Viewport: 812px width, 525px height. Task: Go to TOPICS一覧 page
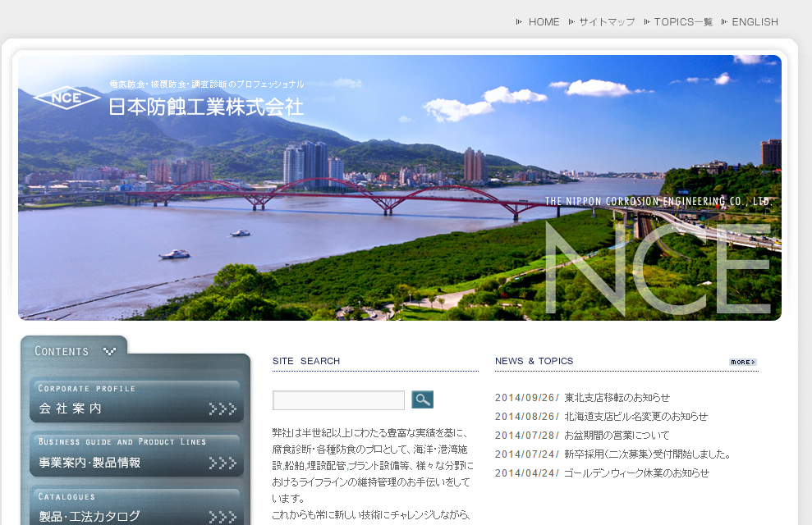[x=683, y=22]
